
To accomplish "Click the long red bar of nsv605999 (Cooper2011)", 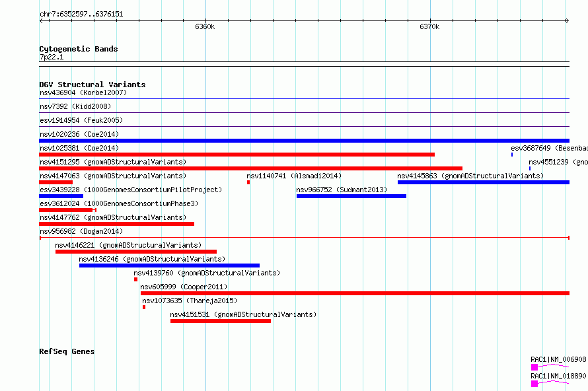I will [x=355, y=293].
